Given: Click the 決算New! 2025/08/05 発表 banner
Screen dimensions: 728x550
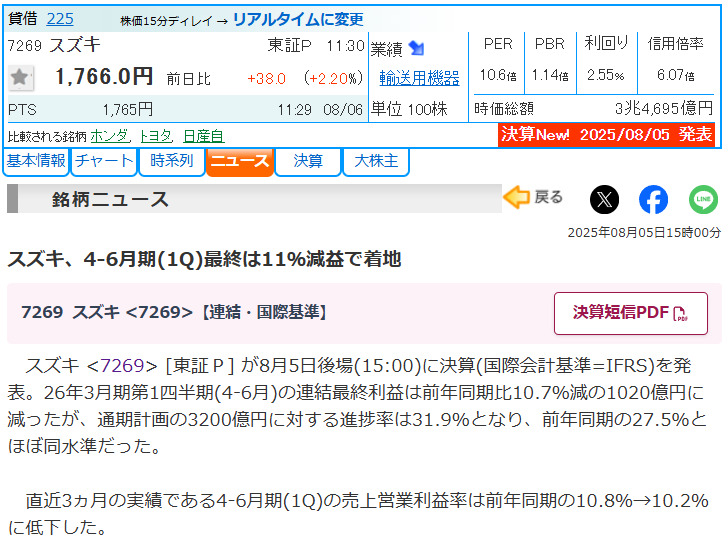Looking at the screenshot, I should point(606,135).
